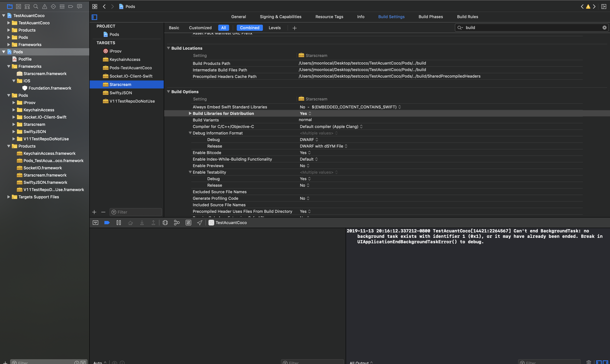610x364 pixels.
Task: Select the SwiftyJSON target
Action: tap(121, 93)
